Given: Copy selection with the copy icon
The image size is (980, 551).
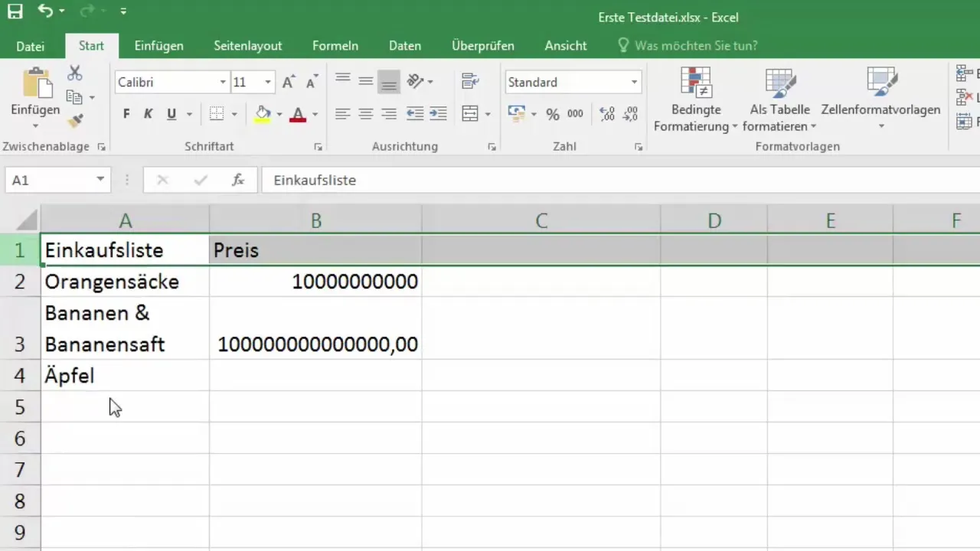Looking at the screenshot, I should (74, 97).
